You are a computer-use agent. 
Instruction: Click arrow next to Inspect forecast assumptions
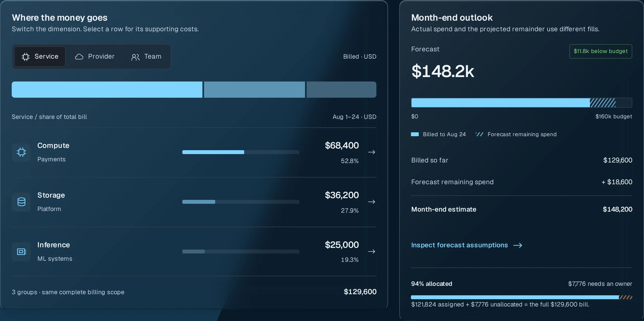518,245
